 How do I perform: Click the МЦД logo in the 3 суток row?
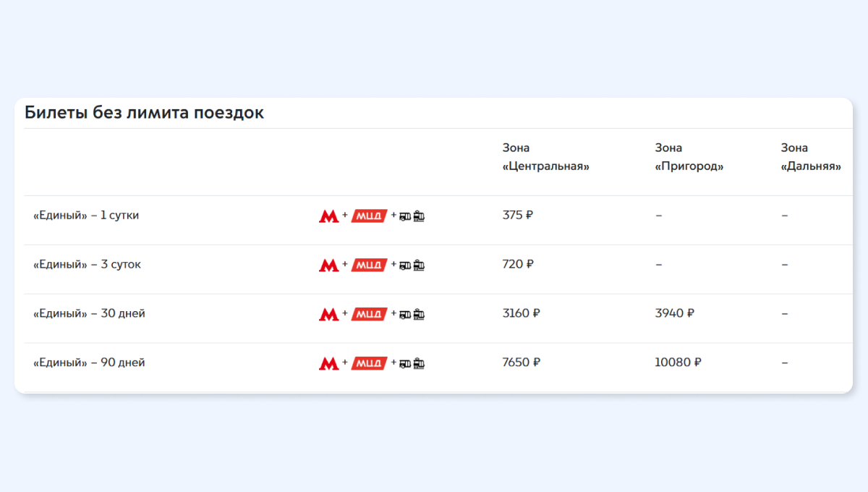(370, 265)
